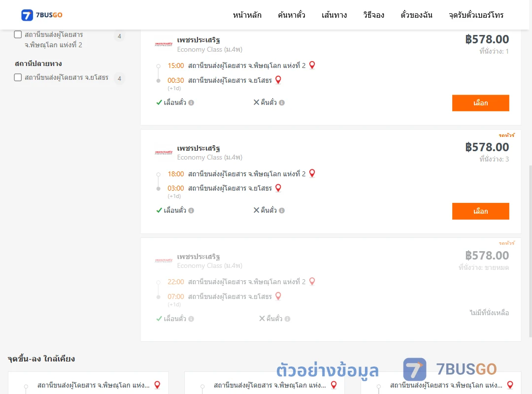Image resolution: width=532 pixels, height=394 pixels.
Task: Click Economy Class (ม.4พ) on 18:00 trip
Action: tap(210, 158)
